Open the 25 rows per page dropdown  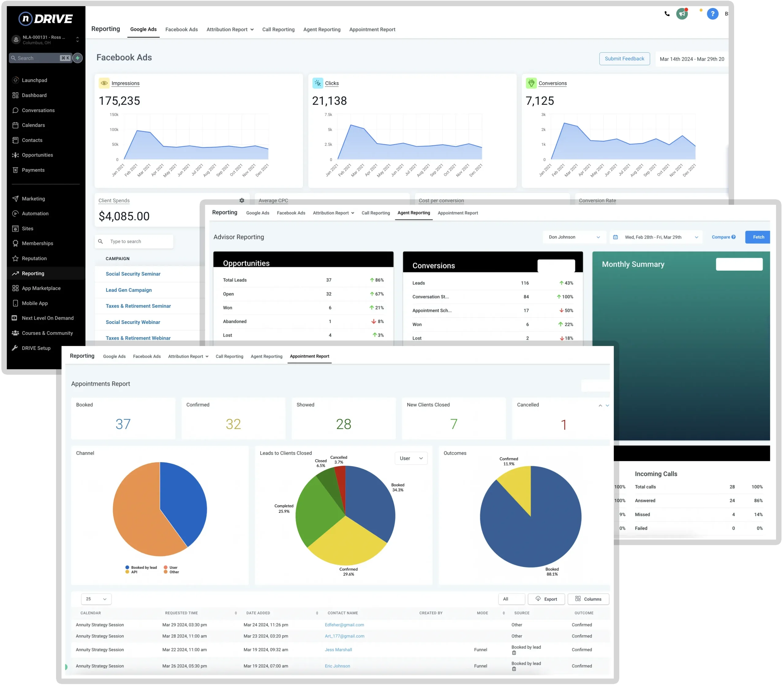(x=96, y=599)
